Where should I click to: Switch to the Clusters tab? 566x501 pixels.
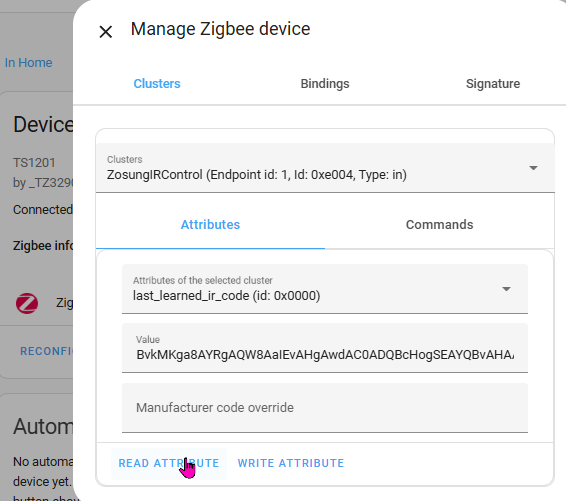click(x=157, y=84)
